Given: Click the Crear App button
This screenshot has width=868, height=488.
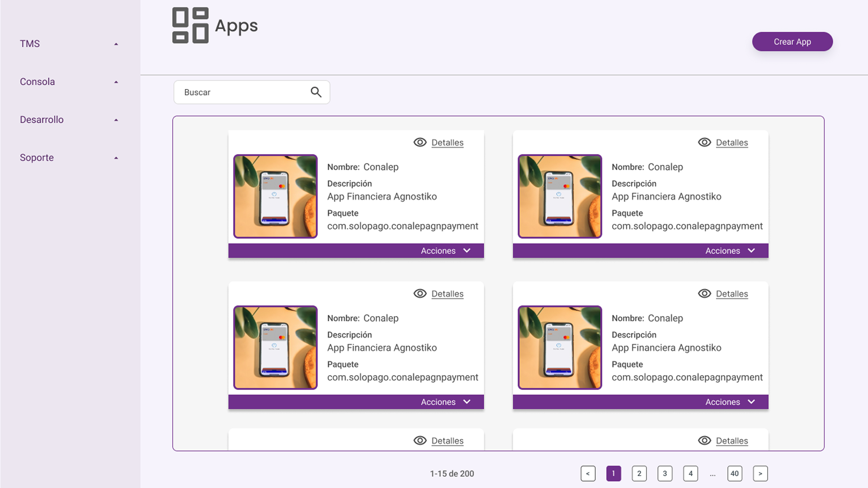Looking at the screenshot, I should [792, 42].
